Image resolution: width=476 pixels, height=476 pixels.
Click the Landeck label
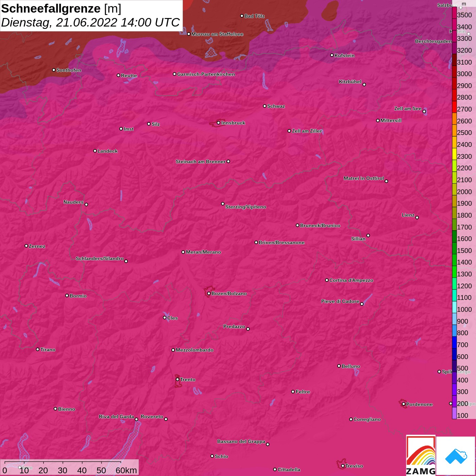(x=107, y=151)
